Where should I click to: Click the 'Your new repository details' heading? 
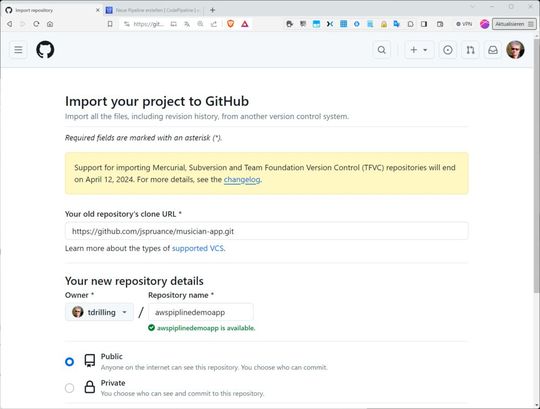click(134, 281)
